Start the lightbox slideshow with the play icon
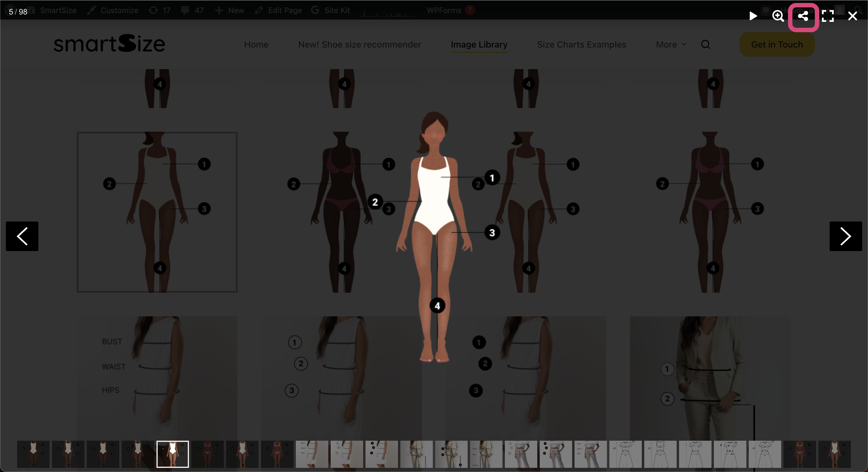Image resolution: width=868 pixels, height=472 pixels. (x=753, y=16)
